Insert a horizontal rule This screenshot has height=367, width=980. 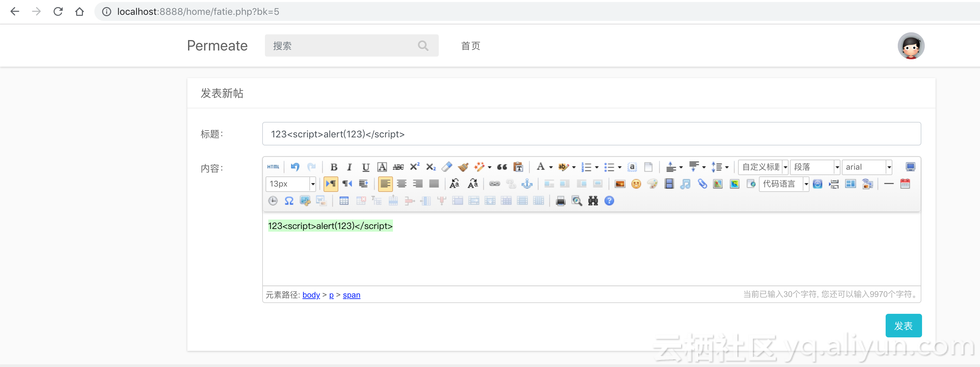click(888, 184)
